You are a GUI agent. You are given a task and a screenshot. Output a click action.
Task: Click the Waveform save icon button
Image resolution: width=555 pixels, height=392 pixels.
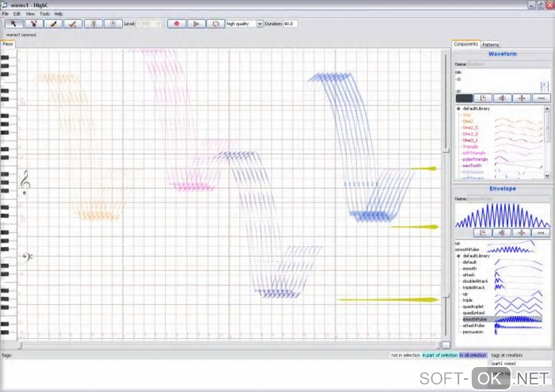483,98
